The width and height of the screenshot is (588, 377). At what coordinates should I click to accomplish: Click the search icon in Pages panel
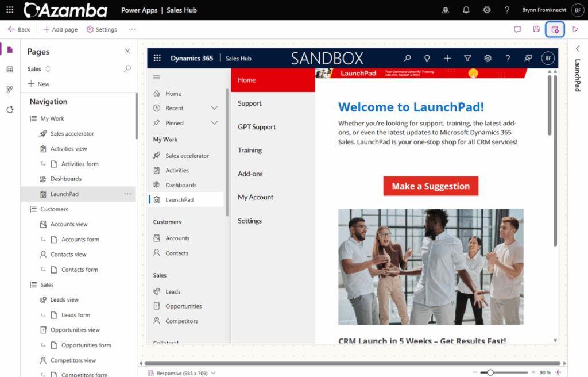[127, 69]
